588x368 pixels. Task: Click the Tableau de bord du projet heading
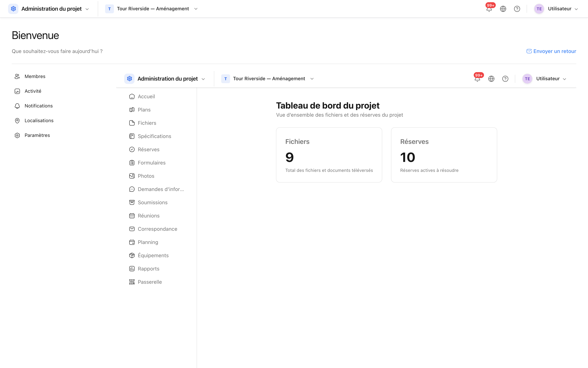tap(328, 106)
